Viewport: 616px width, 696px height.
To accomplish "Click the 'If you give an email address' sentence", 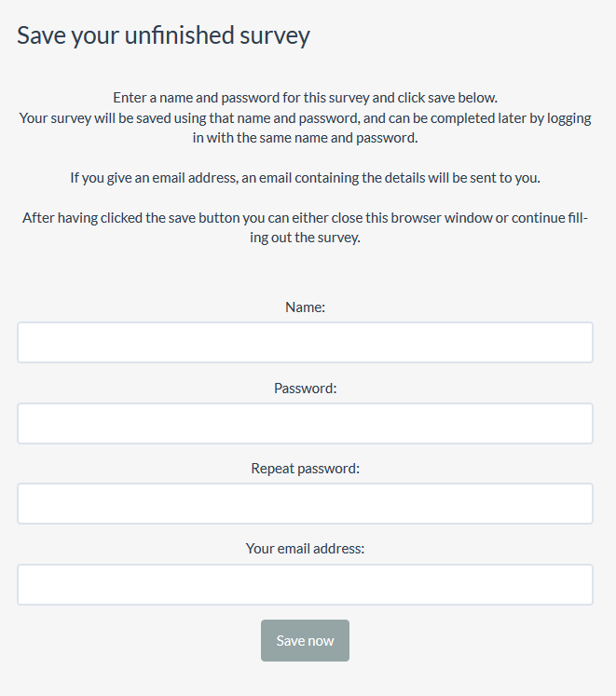I will click(305, 178).
